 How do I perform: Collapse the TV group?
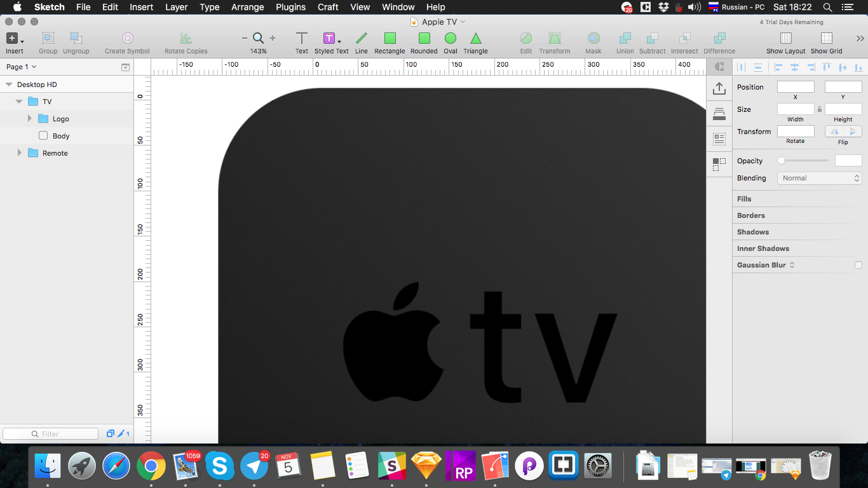19,102
